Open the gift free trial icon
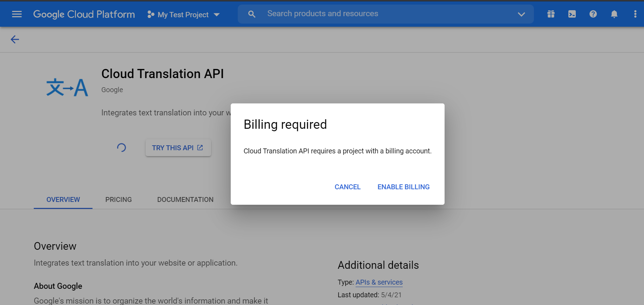Screen dimensions: 644x305 551,14
